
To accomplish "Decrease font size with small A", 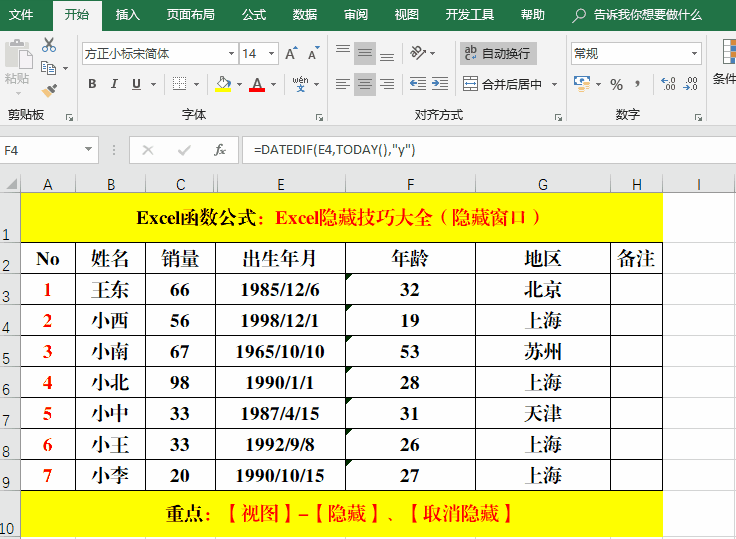I will (x=314, y=54).
